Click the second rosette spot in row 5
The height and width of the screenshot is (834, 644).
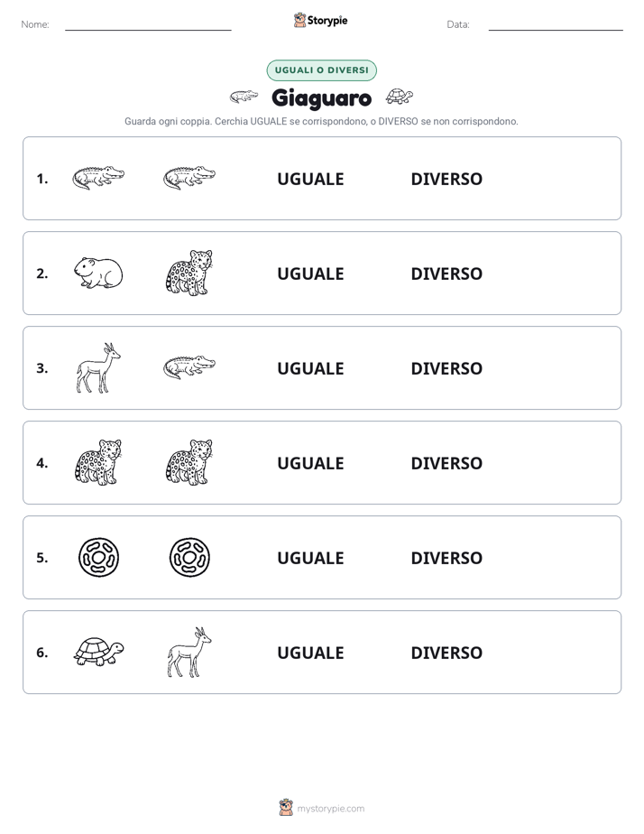[x=189, y=558]
